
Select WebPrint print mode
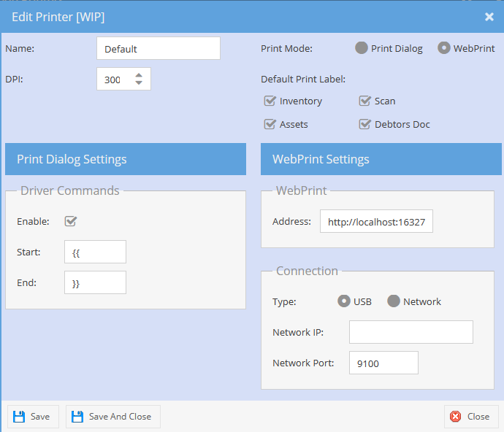pyautogui.click(x=443, y=48)
